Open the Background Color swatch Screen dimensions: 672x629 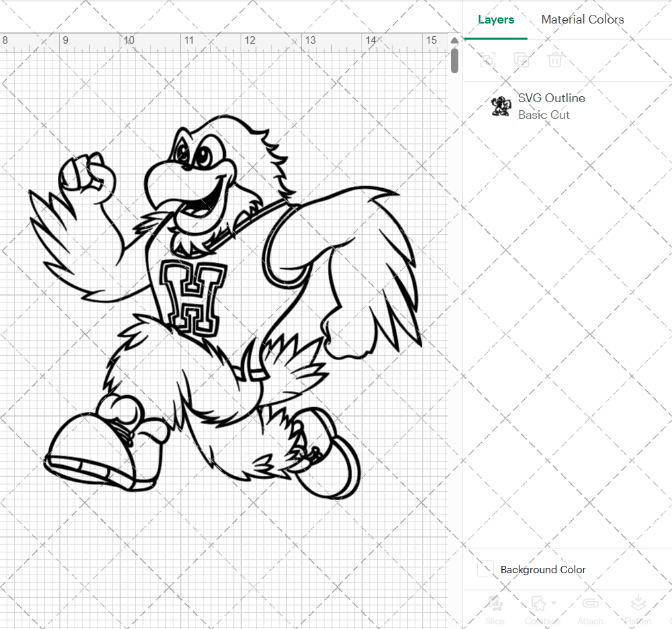point(485,569)
